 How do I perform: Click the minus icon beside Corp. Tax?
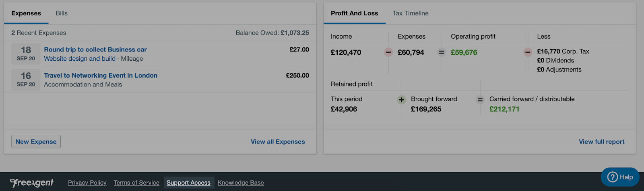click(x=528, y=52)
